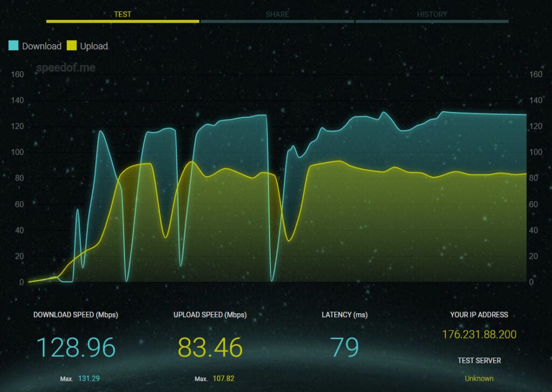The width and height of the screenshot is (552, 392).
Task: Click the TEST SERVER heading
Action: point(479,361)
